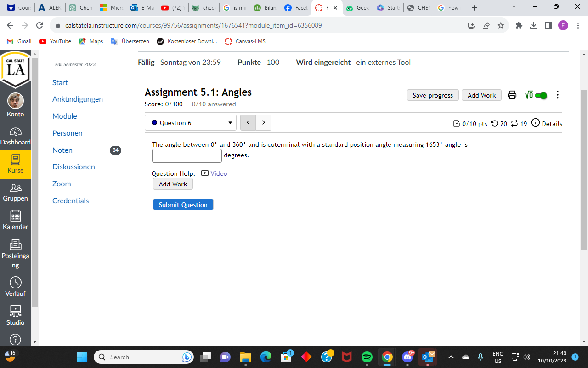Viewport: 588px width, 368px height.
Task: Open Microsoft Store from the taskbar
Action: [x=286, y=357]
